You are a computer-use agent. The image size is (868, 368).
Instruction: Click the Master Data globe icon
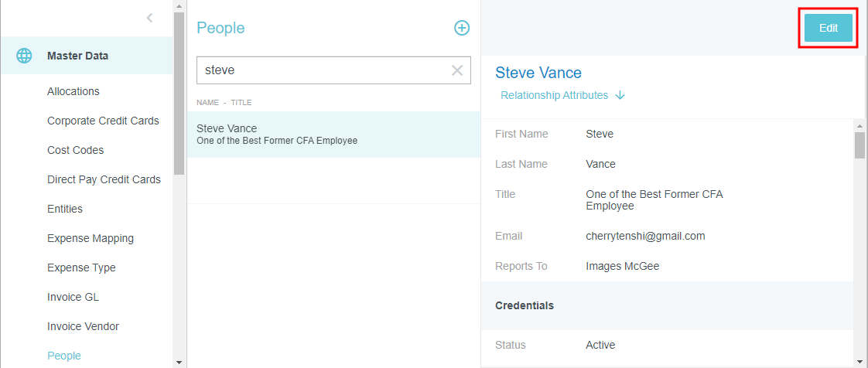[25, 56]
